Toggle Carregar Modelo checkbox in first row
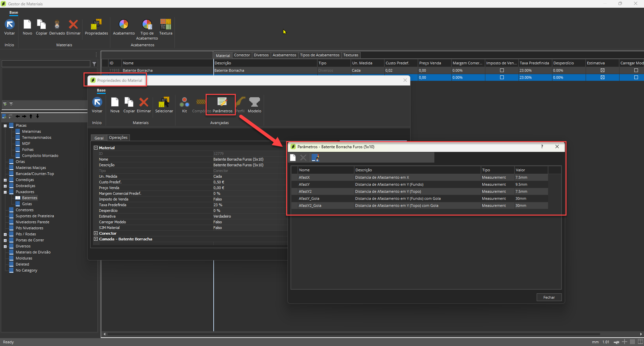 636,70
